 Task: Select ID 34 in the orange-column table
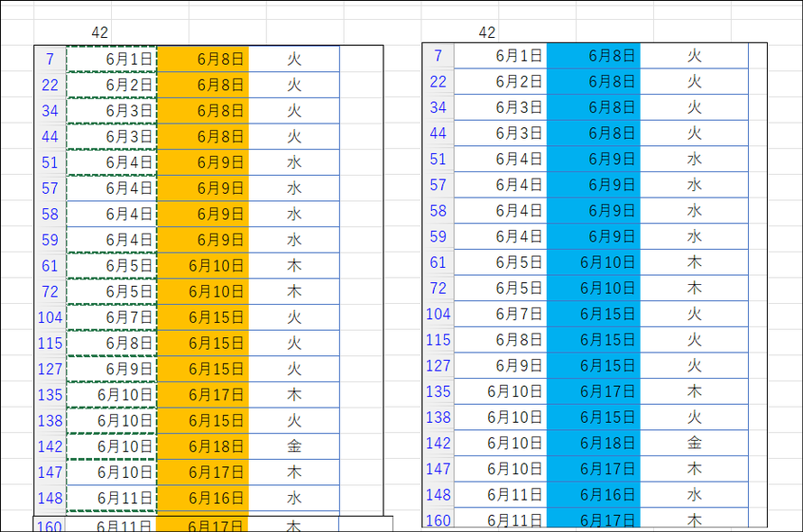pyautogui.click(x=51, y=111)
